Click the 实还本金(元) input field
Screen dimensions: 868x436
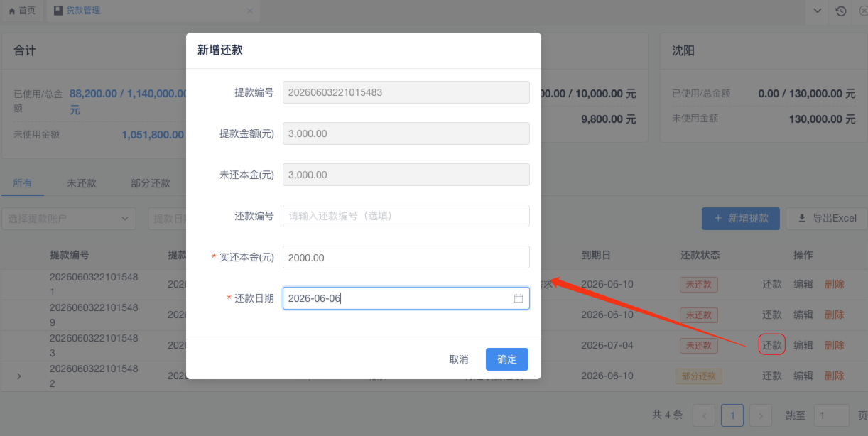(x=406, y=257)
